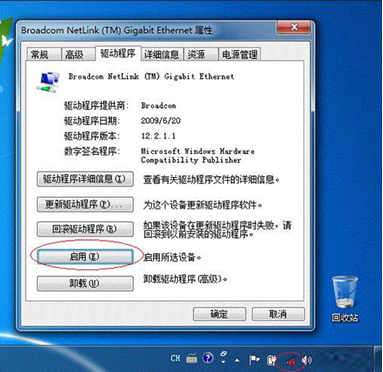Show hidden tray icons arrow
Viewport: 383px width, 372px height.
pyautogui.click(x=237, y=360)
